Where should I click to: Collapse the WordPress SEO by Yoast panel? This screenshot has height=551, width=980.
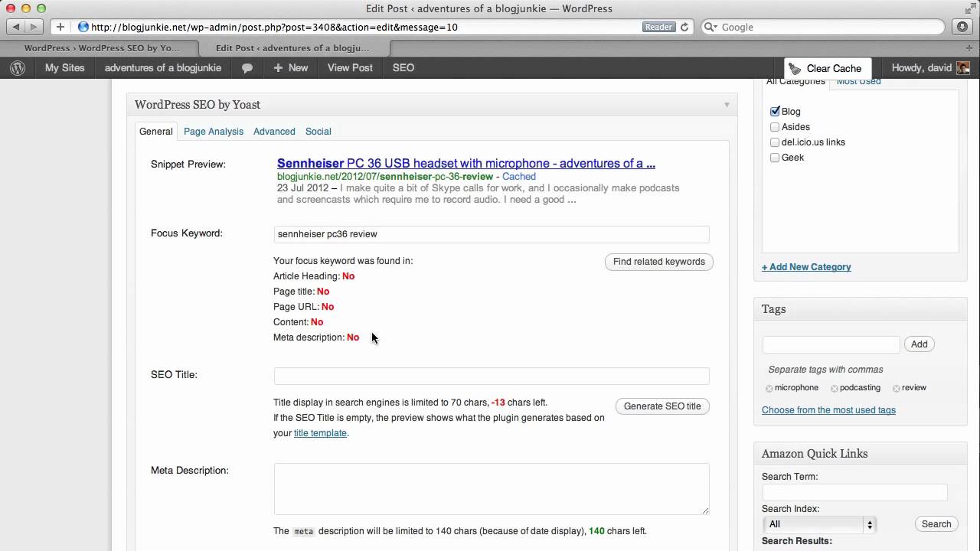coord(726,105)
